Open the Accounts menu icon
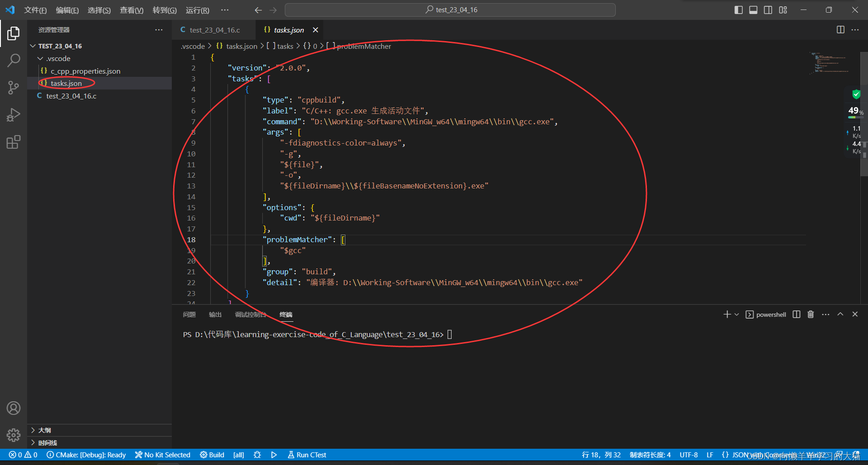This screenshot has width=868, height=465. point(14,408)
